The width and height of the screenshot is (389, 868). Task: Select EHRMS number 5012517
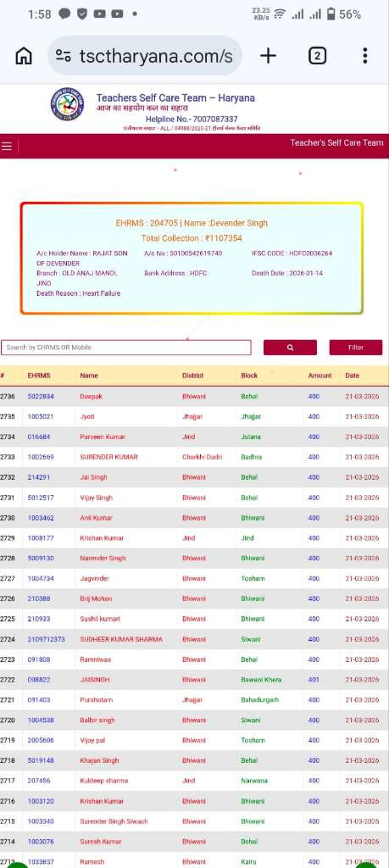[41, 498]
